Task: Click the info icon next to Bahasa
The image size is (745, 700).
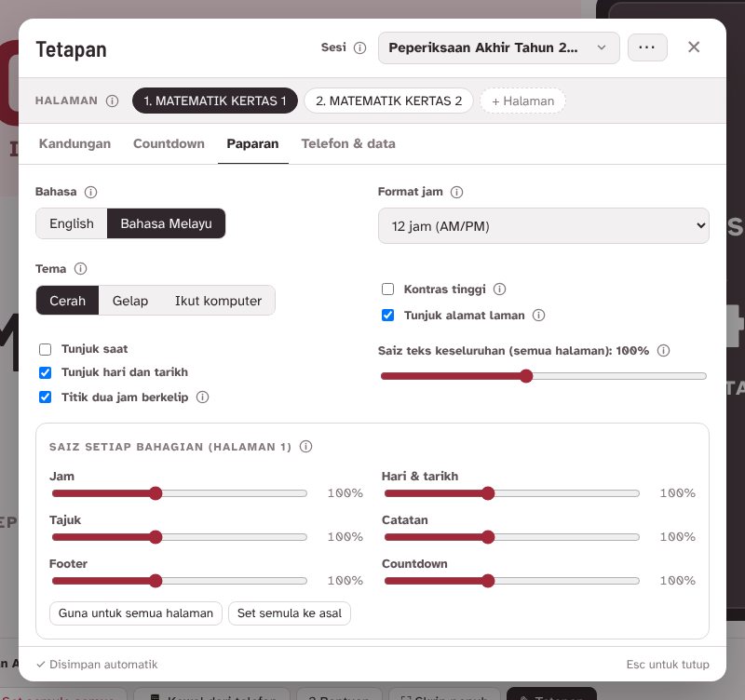Action: click(90, 192)
